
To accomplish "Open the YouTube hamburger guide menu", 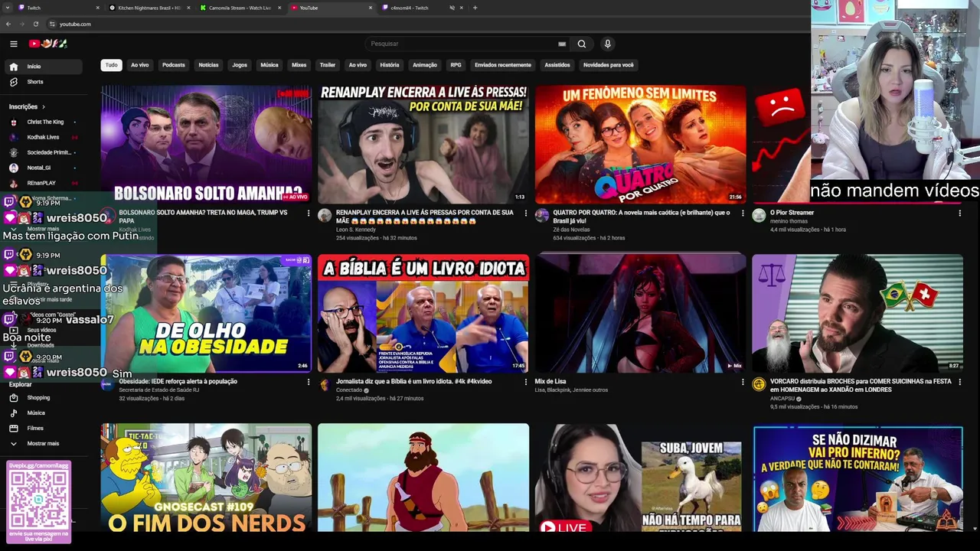I will pyautogui.click(x=14, y=44).
